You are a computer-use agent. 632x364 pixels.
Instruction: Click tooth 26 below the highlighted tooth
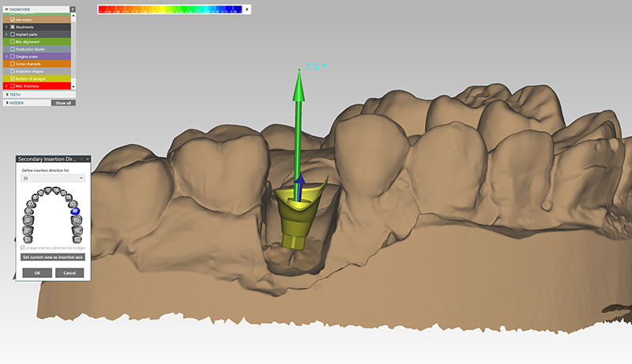(77, 220)
